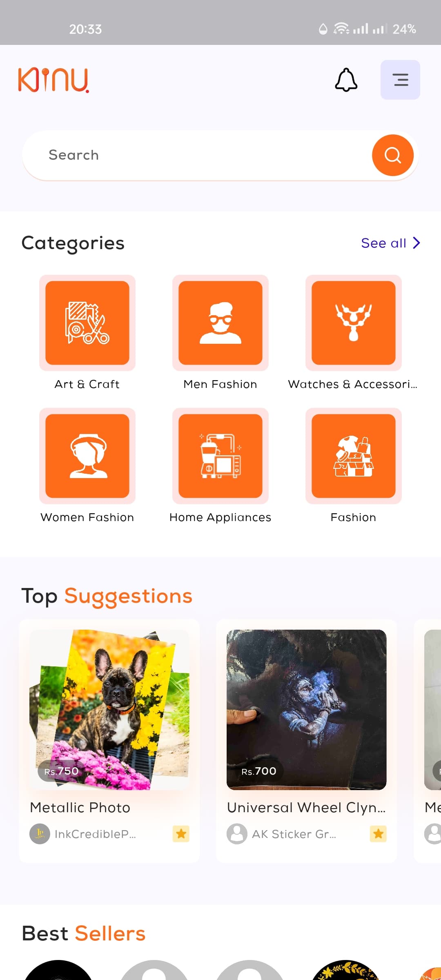Click the Kinu logo
Image resolution: width=441 pixels, height=980 pixels.
click(x=53, y=80)
